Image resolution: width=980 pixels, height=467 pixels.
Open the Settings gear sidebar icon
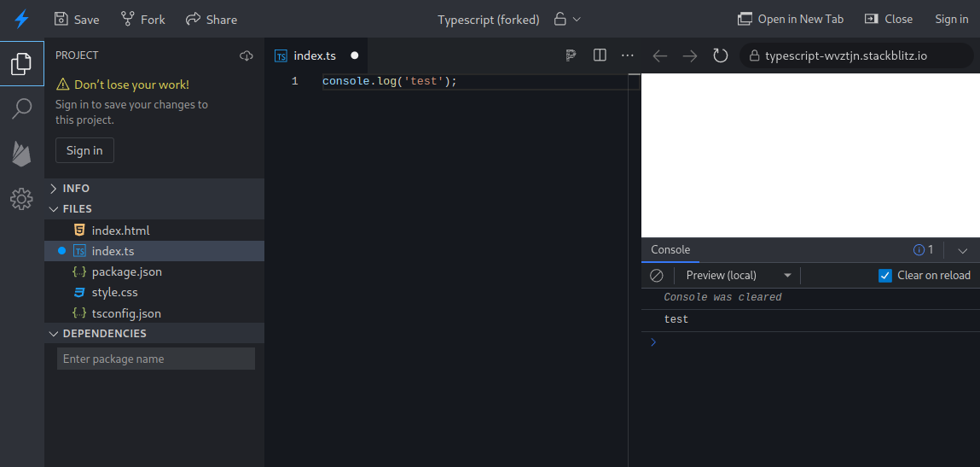point(22,199)
